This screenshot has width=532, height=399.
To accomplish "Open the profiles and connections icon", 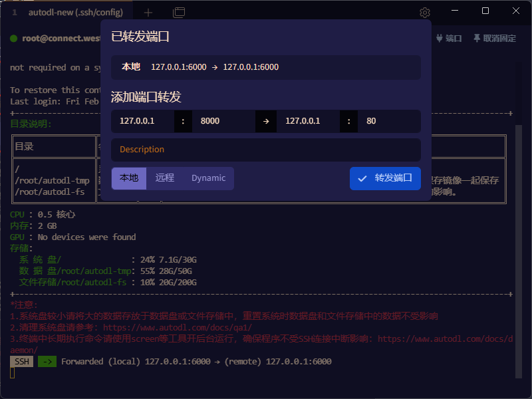I will 178,12.
